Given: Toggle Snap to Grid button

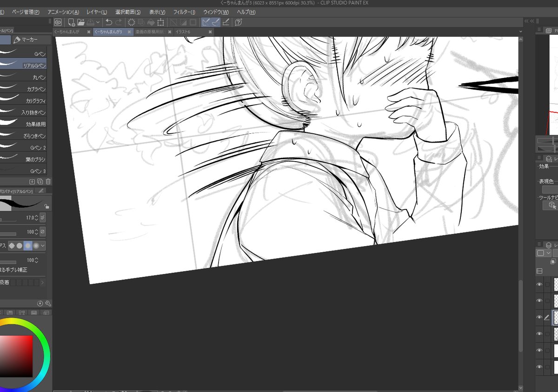Looking at the screenshot, I should (x=226, y=22).
